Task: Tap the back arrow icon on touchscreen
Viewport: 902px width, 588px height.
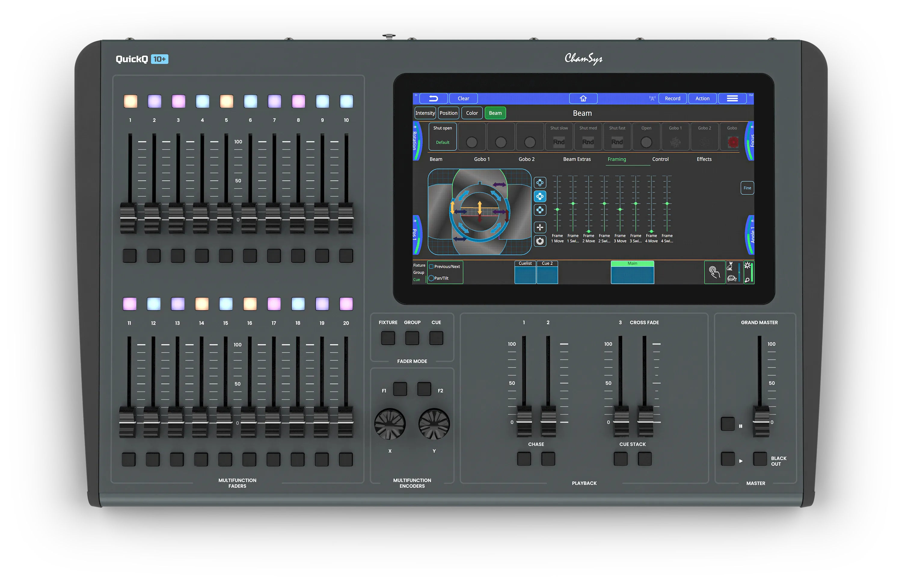Action: pos(433,99)
